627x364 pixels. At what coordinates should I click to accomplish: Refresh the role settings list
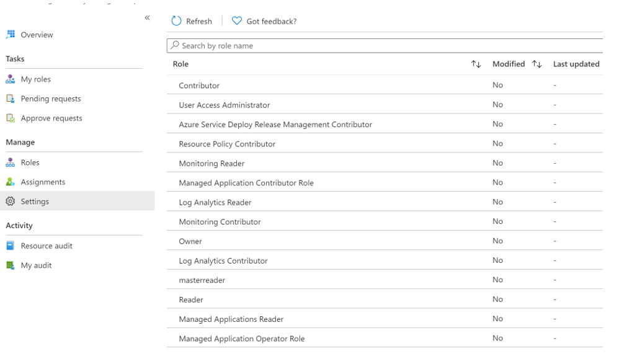[x=192, y=20]
